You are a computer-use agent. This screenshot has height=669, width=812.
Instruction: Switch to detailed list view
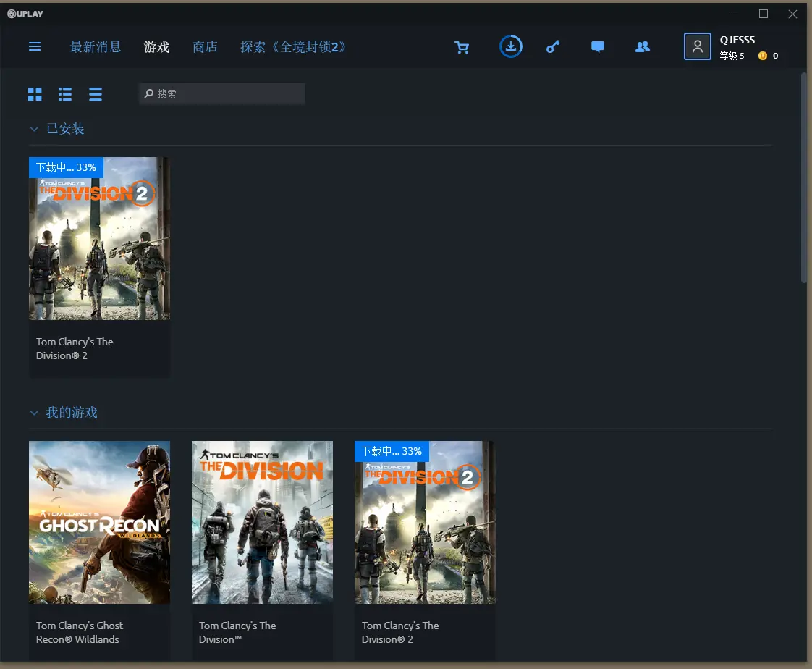pyautogui.click(x=65, y=94)
